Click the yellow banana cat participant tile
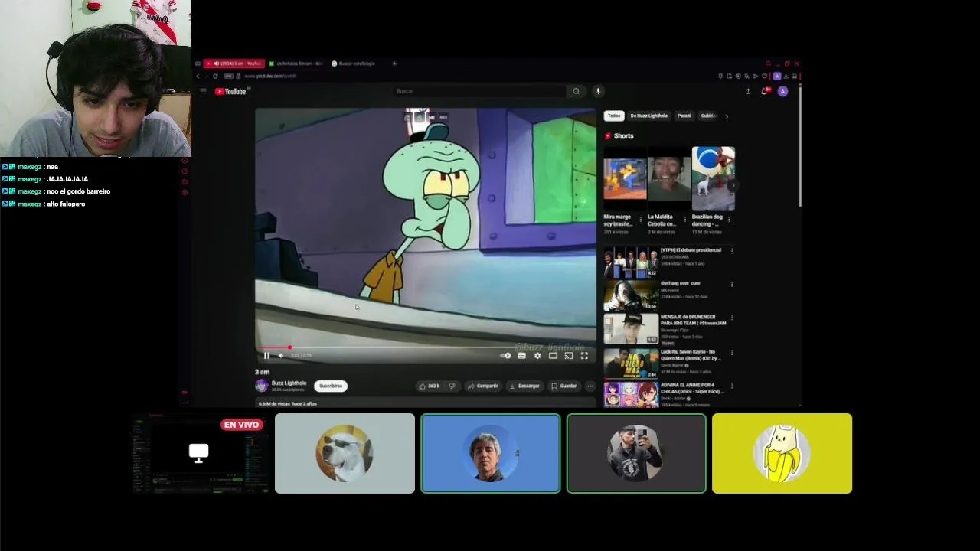 [782, 453]
